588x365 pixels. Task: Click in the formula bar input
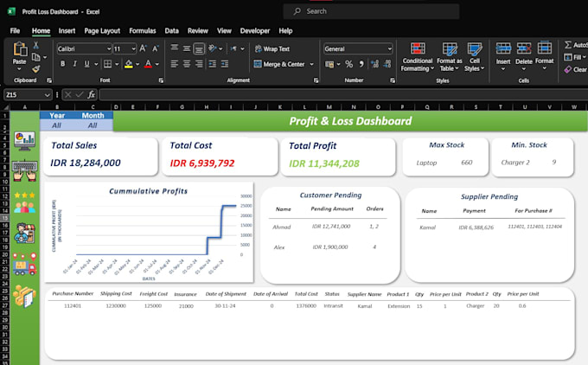click(x=343, y=95)
